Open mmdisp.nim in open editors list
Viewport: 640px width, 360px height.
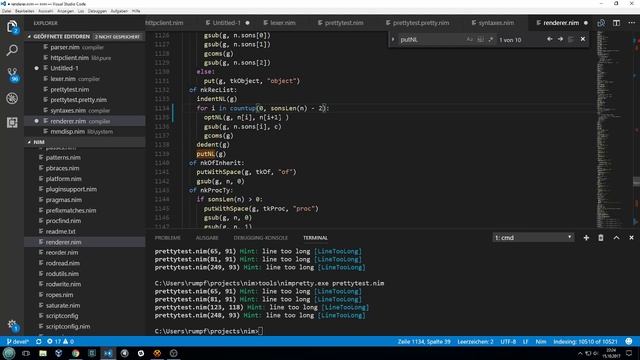84,131
